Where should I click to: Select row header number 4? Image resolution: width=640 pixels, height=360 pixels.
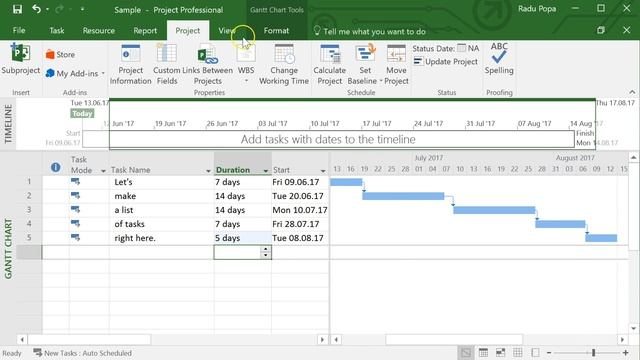click(29, 224)
